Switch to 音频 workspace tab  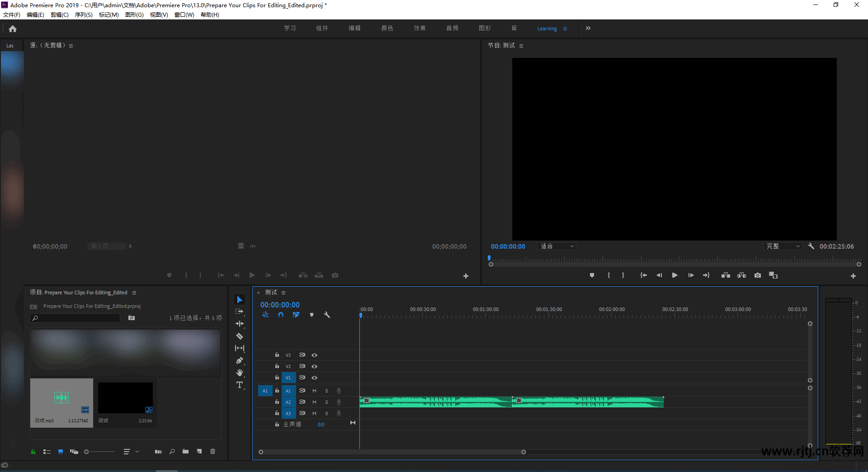[x=452, y=28]
